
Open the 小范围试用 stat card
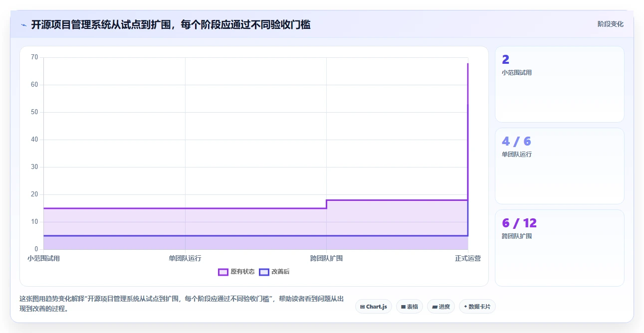tap(560, 84)
